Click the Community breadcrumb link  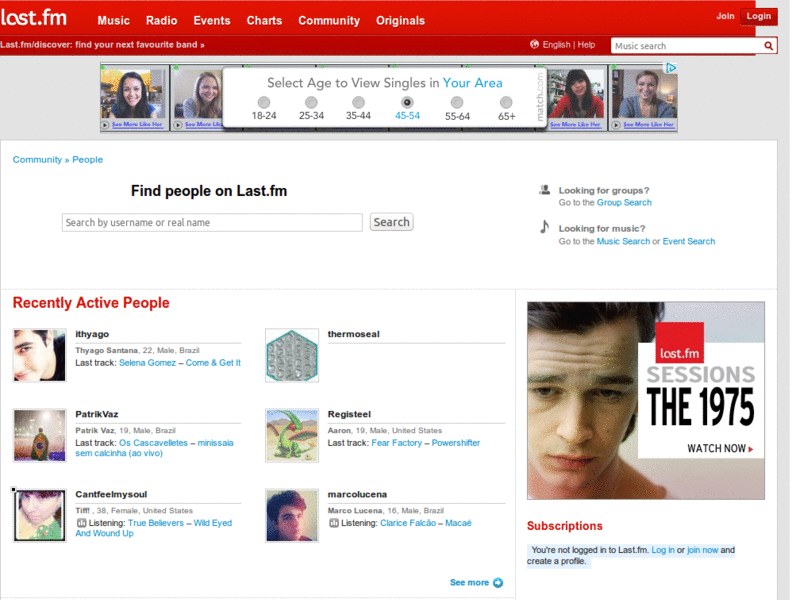[x=37, y=160]
